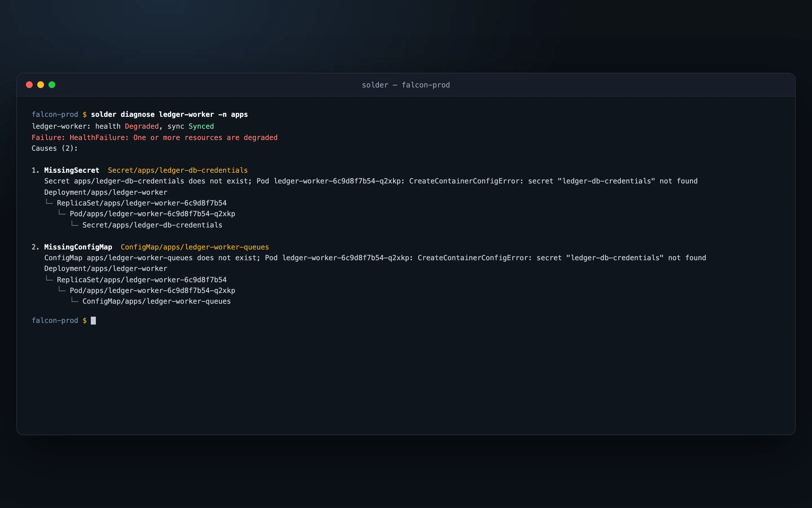Minimize the terminal with the yellow button
Image resolution: width=812 pixels, height=508 pixels.
[x=41, y=85]
